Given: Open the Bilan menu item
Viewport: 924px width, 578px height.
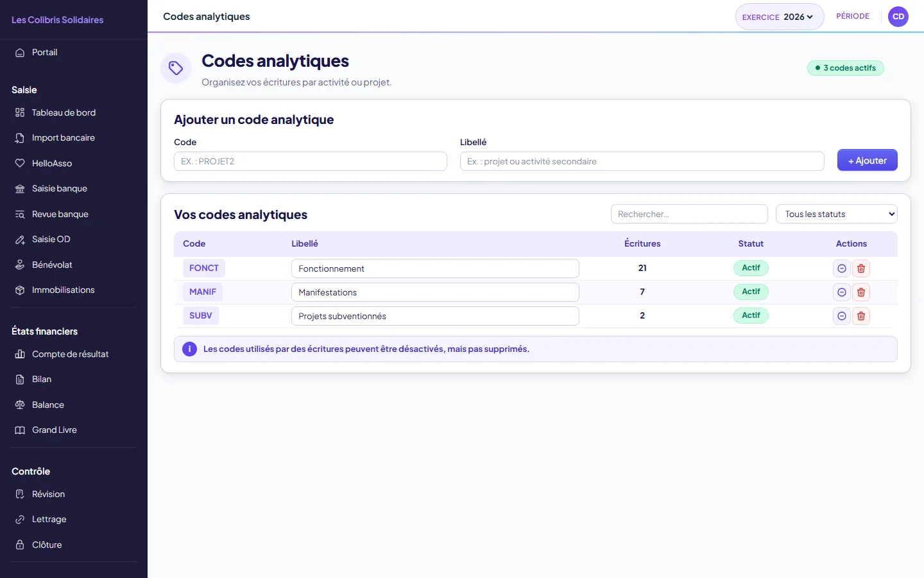Looking at the screenshot, I should pos(74,380).
